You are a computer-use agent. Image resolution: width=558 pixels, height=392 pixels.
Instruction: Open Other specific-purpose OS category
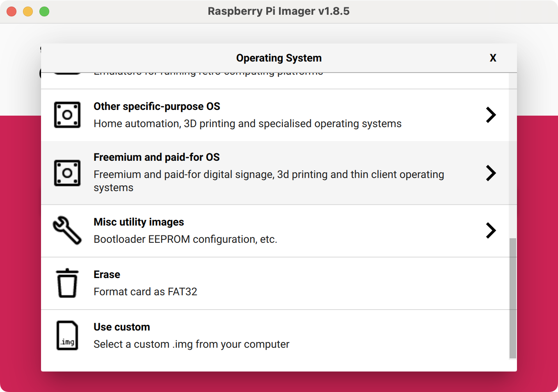(246, 115)
